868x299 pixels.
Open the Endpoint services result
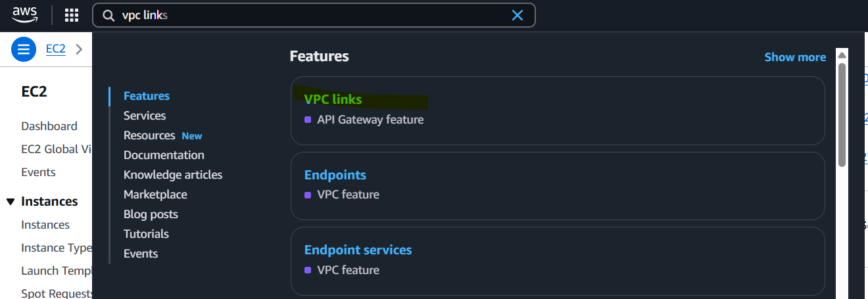pyautogui.click(x=558, y=261)
